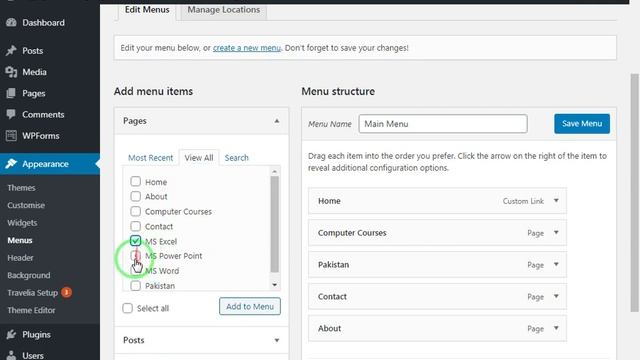
Task: Switch to the Manage Locations tab
Action: pos(224,10)
